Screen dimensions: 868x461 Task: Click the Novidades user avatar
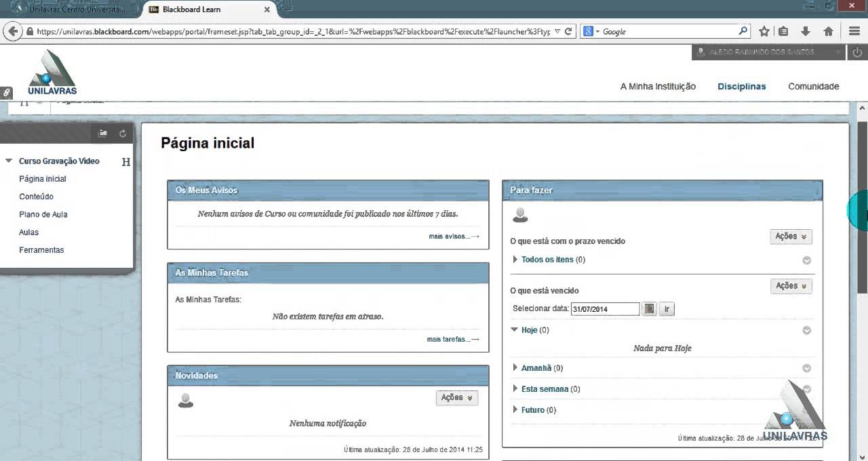click(x=185, y=400)
